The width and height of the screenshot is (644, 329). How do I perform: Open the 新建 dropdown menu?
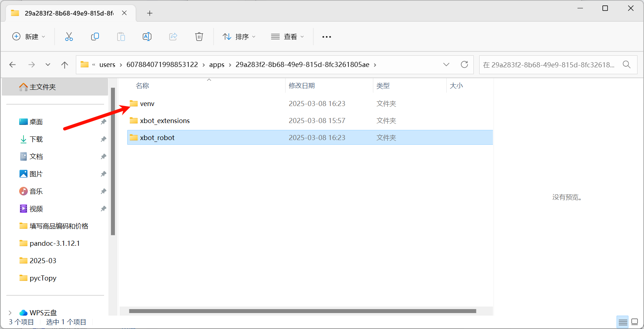(29, 37)
